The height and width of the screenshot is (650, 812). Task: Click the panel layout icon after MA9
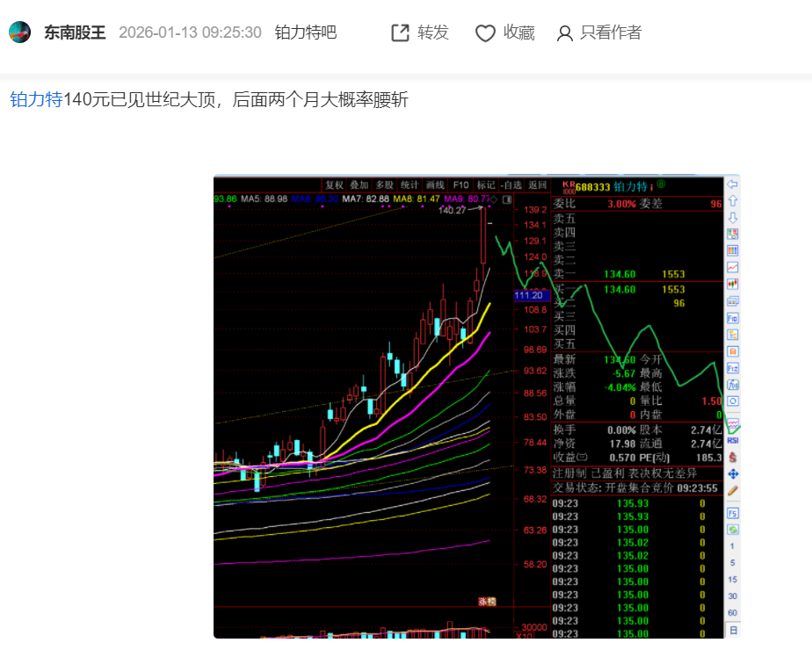(x=507, y=199)
